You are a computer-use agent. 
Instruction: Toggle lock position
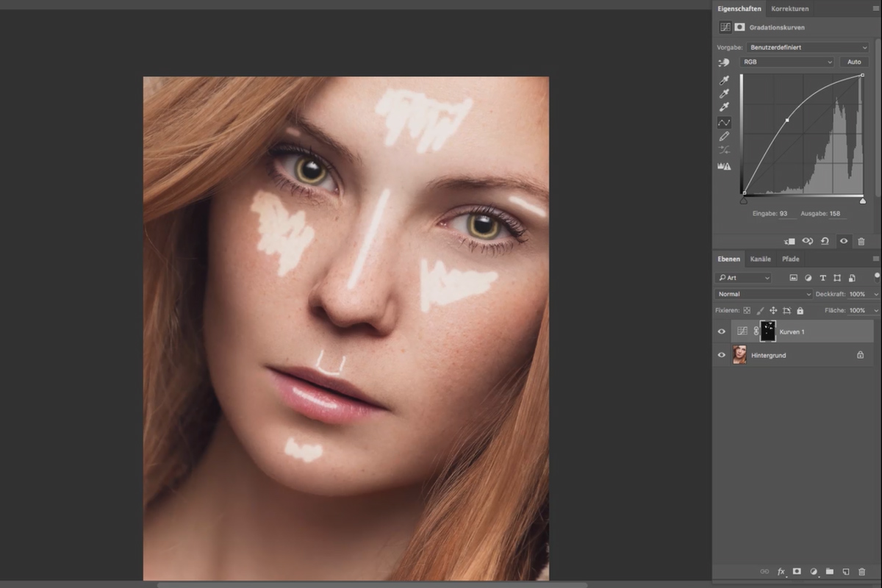pos(774,311)
